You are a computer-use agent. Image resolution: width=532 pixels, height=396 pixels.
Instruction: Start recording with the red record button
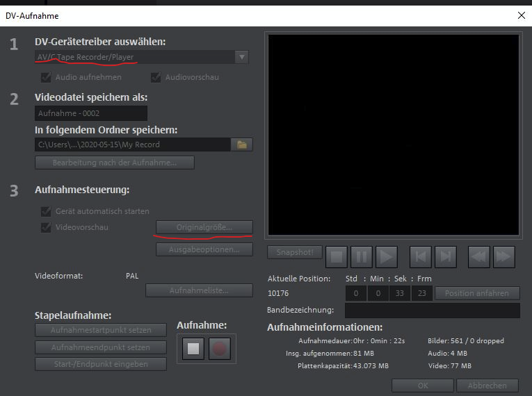click(220, 349)
